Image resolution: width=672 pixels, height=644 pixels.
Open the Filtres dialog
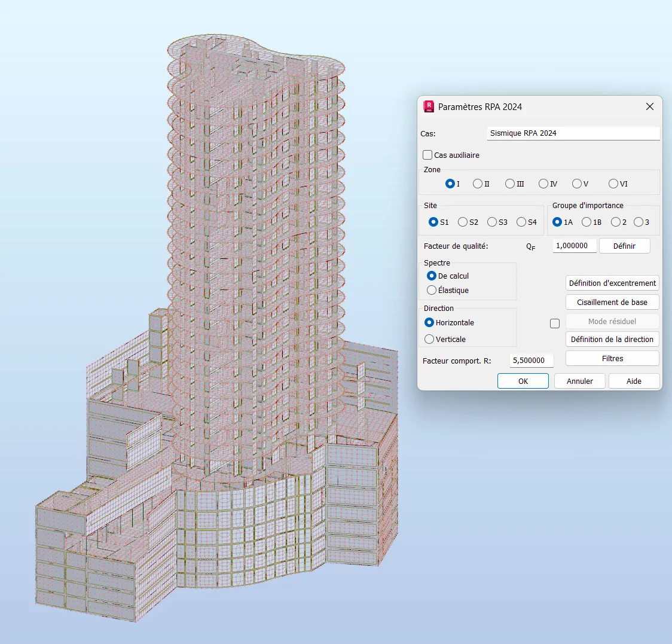[612, 358]
